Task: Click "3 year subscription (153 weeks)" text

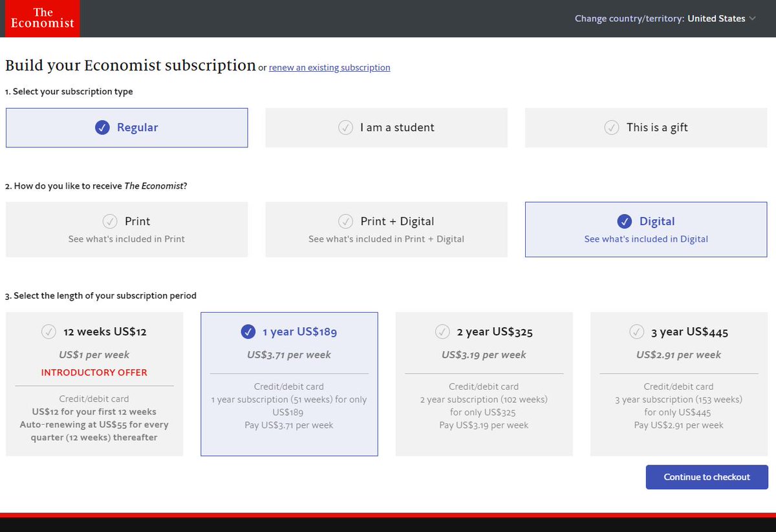Action: (x=678, y=399)
